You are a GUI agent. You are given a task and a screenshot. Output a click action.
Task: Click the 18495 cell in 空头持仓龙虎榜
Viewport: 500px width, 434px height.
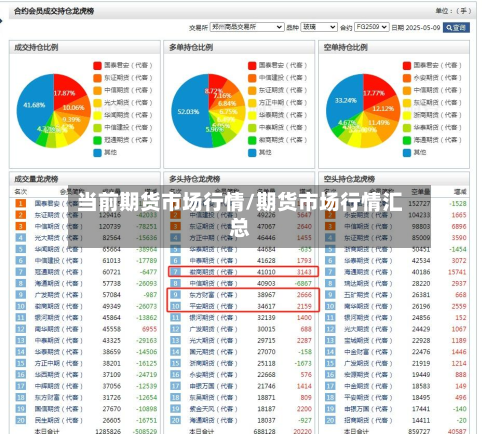click(x=421, y=398)
